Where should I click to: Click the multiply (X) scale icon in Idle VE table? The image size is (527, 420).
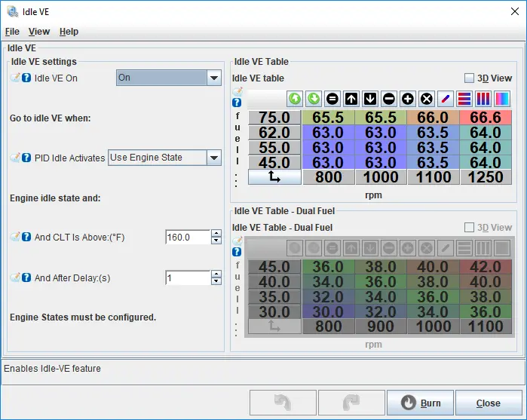coord(427,99)
